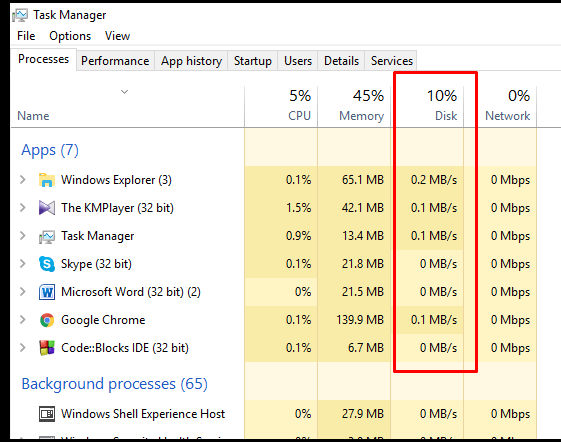Select the Windows Explorer folder icon
The height and width of the screenshot is (442, 561).
pyautogui.click(x=47, y=180)
